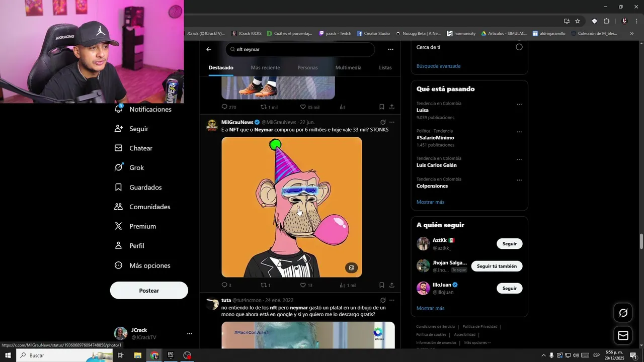The image size is (644, 362).
Task: Repost the MilGrauNews post with 1 repost
Action: pos(265,285)
